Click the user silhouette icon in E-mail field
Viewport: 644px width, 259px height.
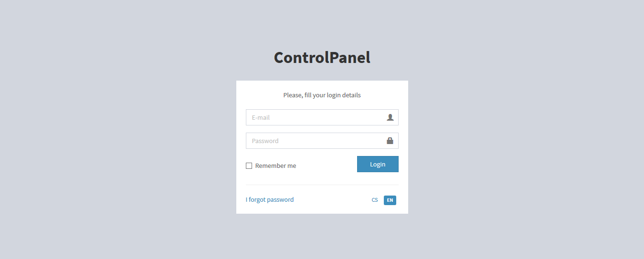tap(390, 117)
